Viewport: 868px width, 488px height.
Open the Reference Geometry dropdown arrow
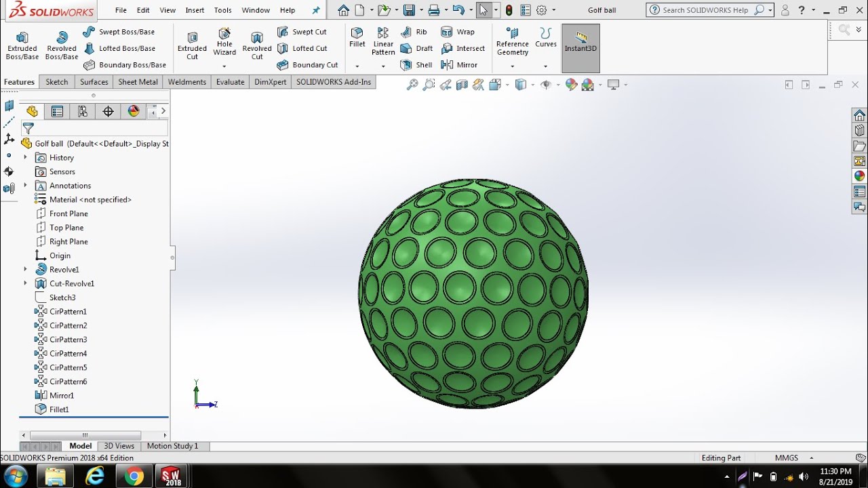point(513,66)
